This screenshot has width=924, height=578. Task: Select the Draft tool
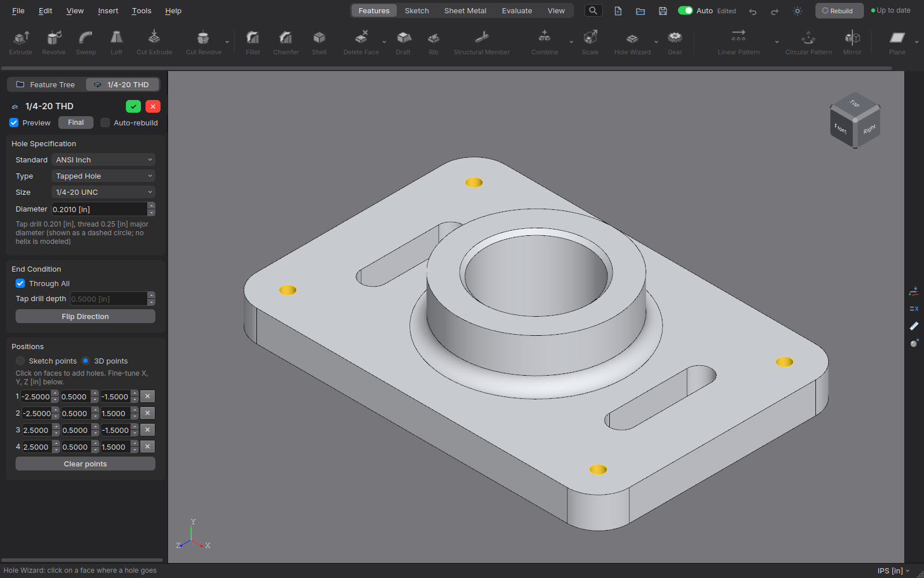point(403,43)
